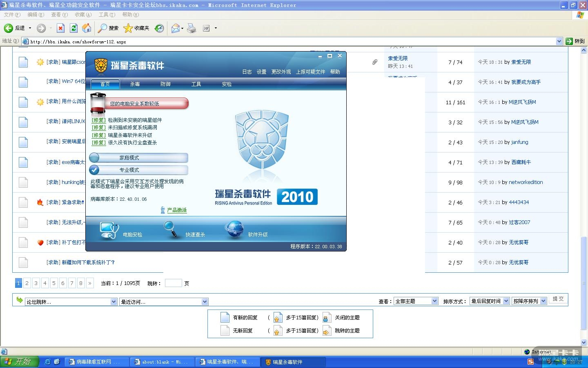Switch to about:blank taskbar window

coord(162,362)
